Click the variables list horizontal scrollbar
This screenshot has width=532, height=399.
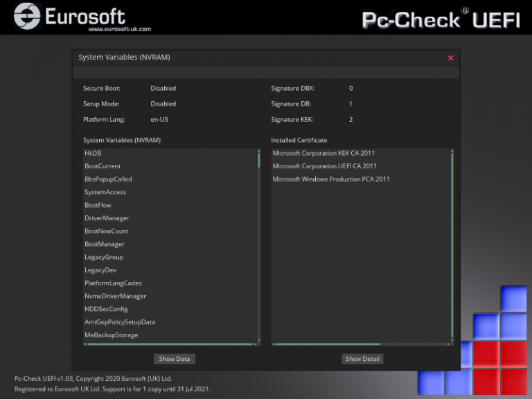point(170,344)
